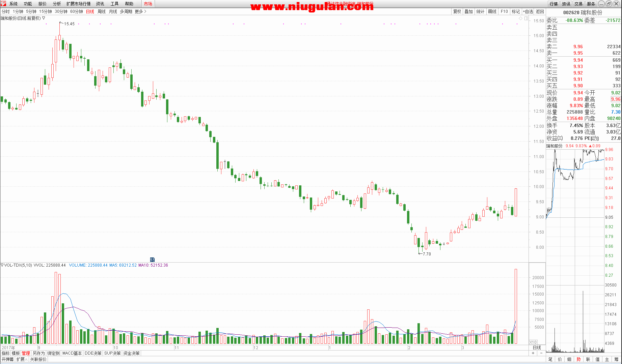Click the 复权 toolbar button
This screenshot has width=622, height=364.
(457, 11)
